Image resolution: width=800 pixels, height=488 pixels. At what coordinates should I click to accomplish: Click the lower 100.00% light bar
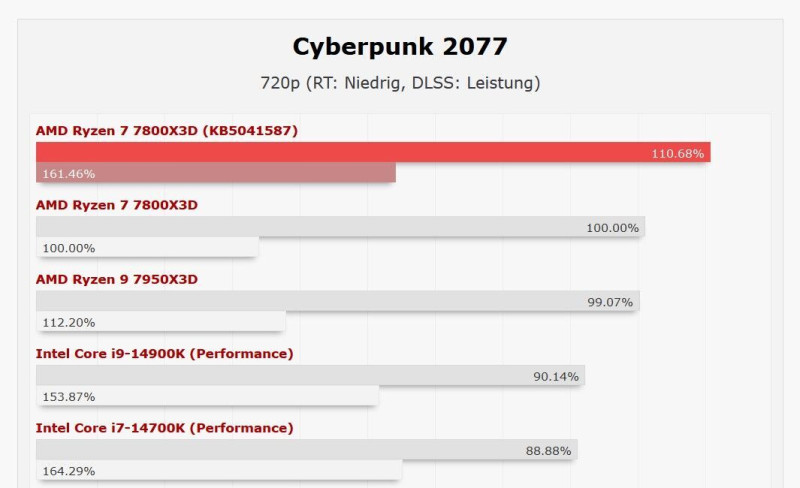click(x=147, y=247)
